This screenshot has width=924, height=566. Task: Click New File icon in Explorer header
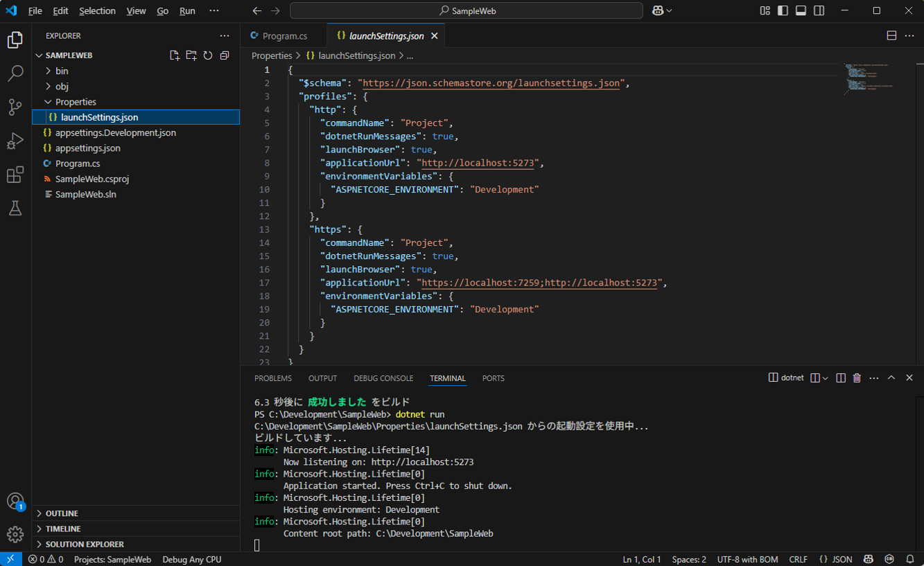[175, 55]
